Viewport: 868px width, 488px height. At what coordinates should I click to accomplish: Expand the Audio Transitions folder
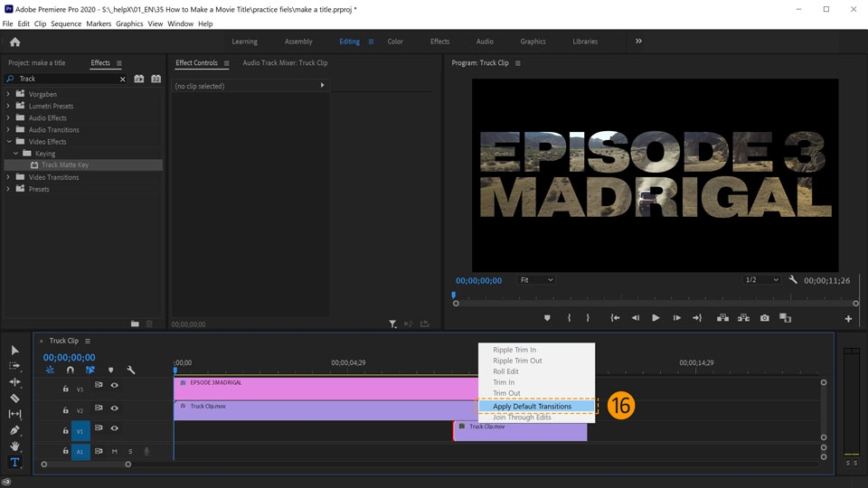pyautogui.click(x=8, y=129)
